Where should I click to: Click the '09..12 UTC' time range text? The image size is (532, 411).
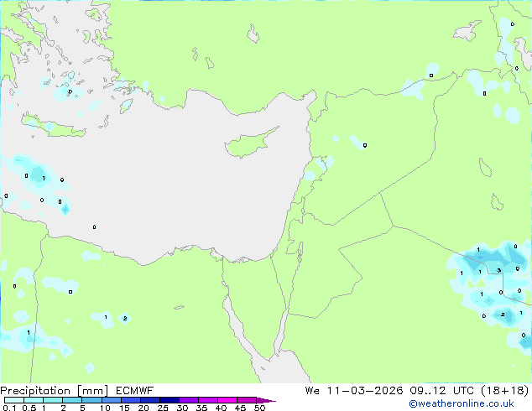click(x=441, y=391)
